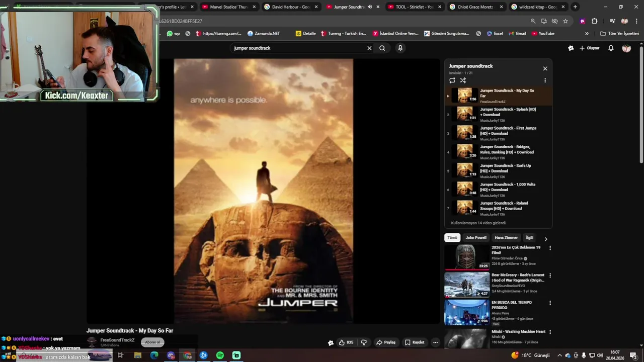Like the video with 835 likes

pyautogui.click(x=346, y=342)
